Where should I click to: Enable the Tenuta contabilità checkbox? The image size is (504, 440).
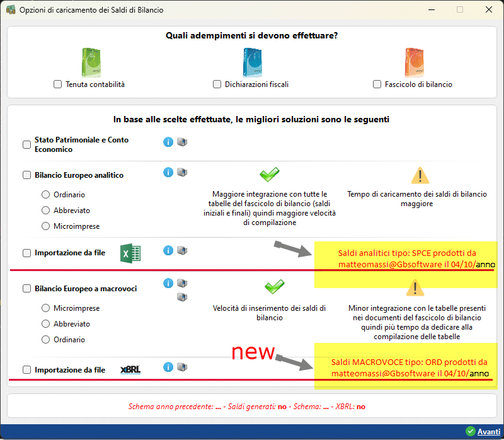(x=57, y=84)
